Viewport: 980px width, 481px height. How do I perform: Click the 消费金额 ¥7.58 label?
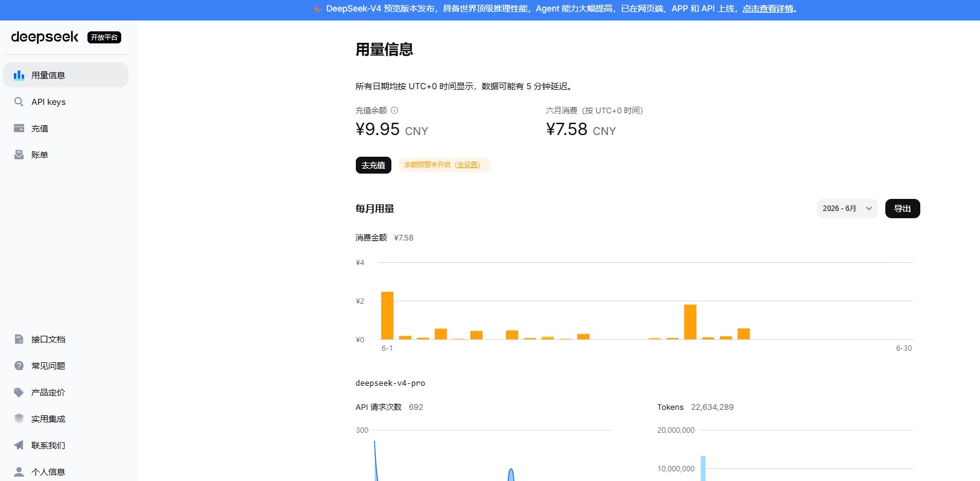click(384, 237)
